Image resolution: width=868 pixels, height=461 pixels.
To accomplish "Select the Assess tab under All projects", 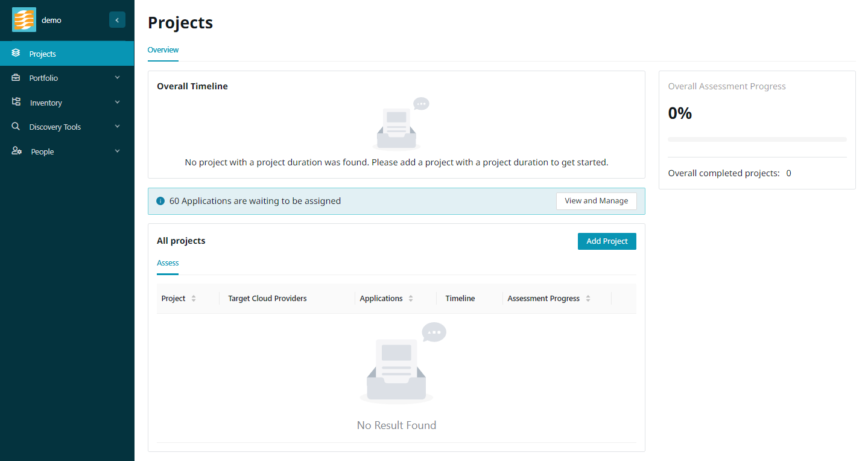I will click(168, 263).
